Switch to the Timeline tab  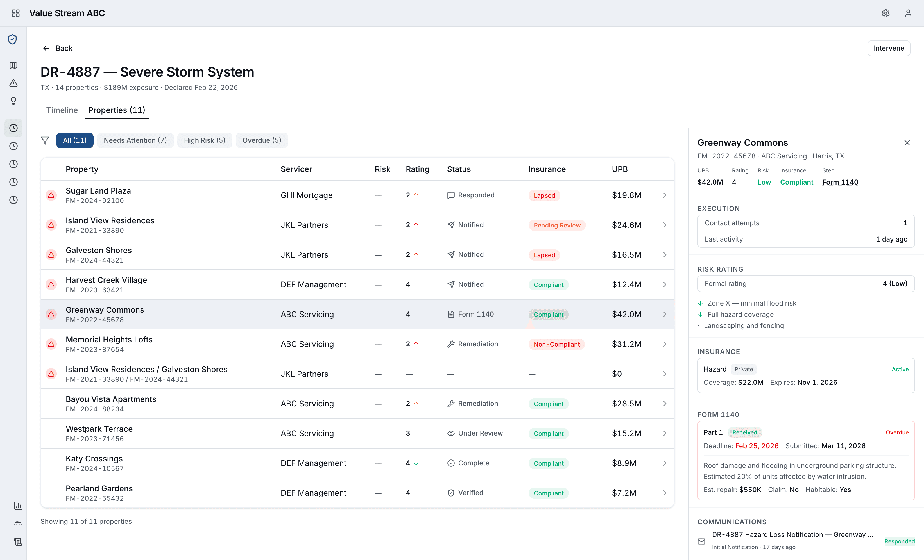[x=62, y=110]
